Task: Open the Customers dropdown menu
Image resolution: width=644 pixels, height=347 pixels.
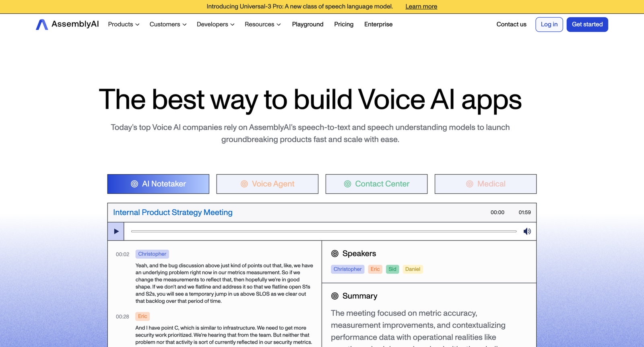Action: (168, 25)
